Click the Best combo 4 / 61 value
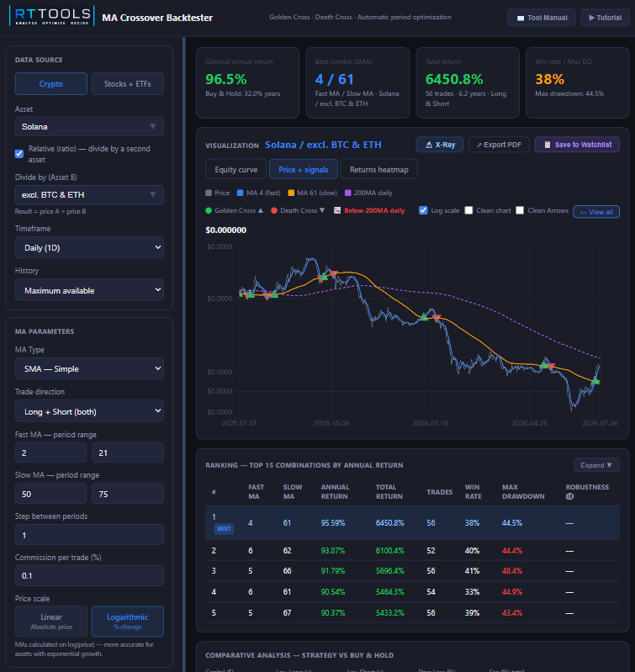 pyautogui.click(x=334, y=79)
